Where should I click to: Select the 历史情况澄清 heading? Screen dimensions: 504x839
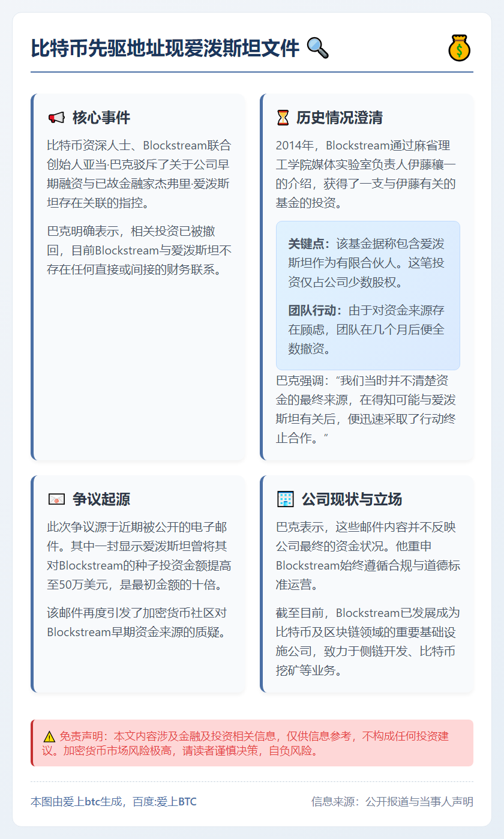[x=340, y=118]
